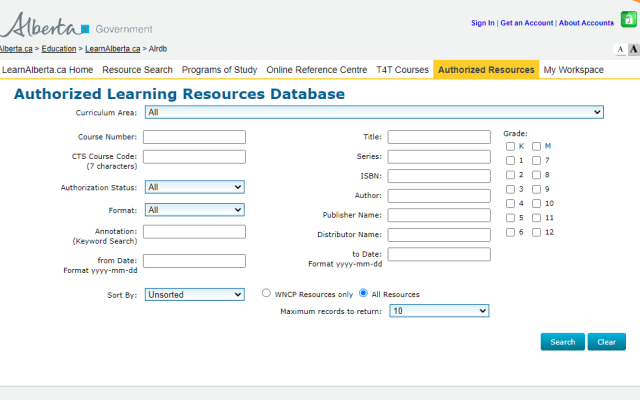Viewport: 640px width, 400px height.
Task: Switch to the Programs of Study tab
Action: tap(220, 70)
